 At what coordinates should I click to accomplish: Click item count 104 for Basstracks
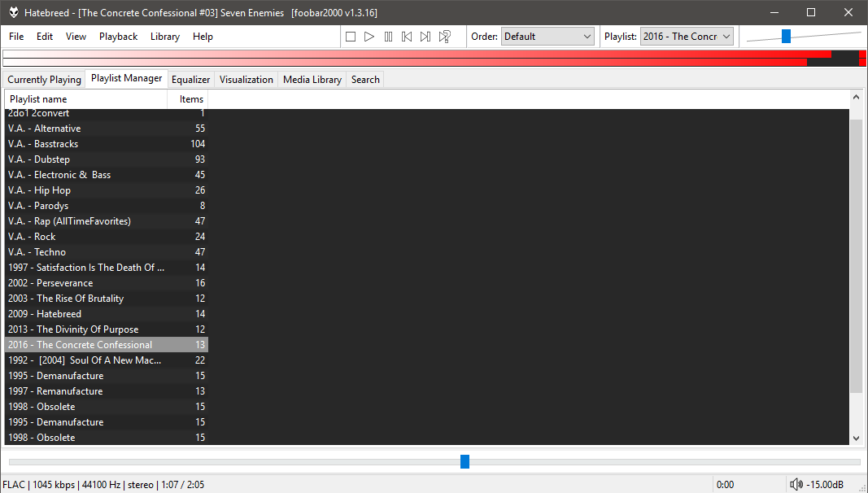198,144
